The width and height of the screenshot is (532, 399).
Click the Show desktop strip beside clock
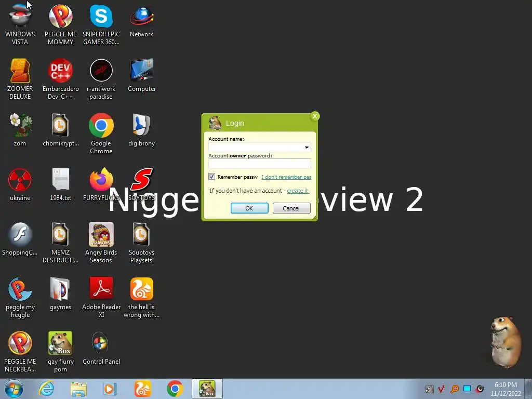pyautogui.click(x=528, y=389)
